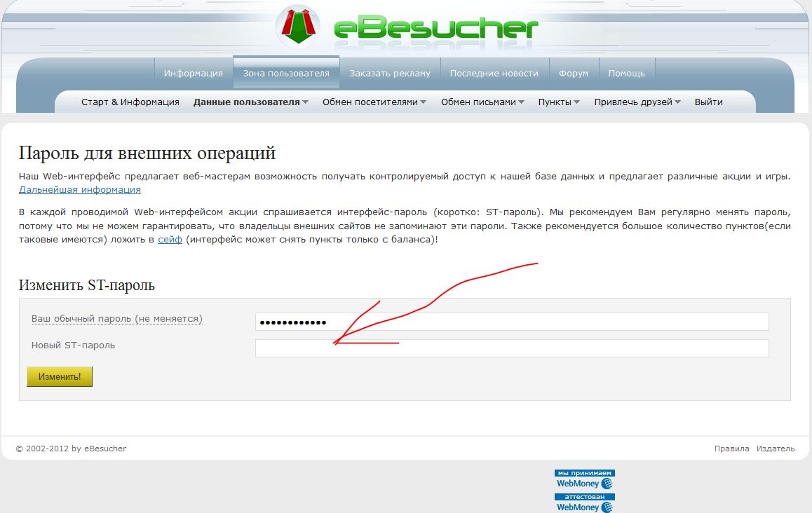Click 'Выйти' to log out
This screenshot has height=513, width=812.
708,102
